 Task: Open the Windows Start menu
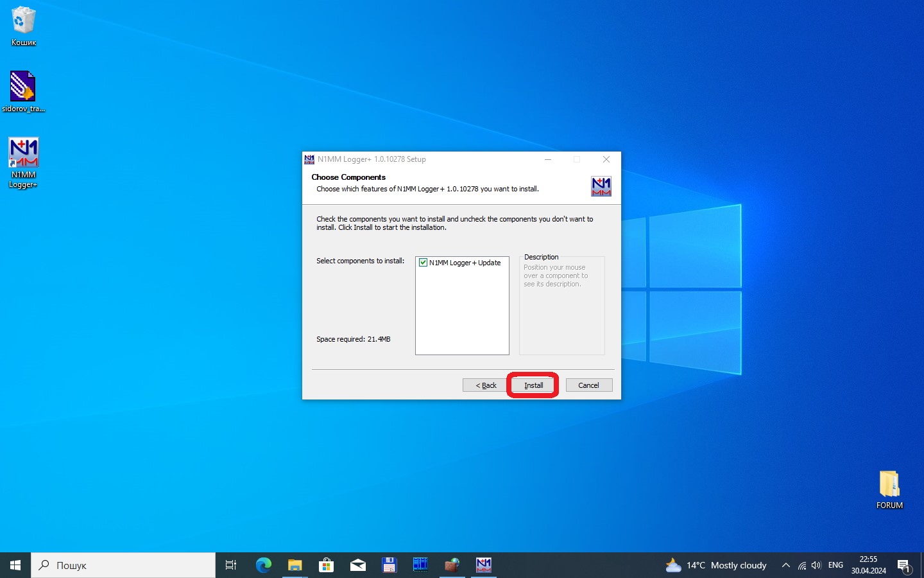15,565
